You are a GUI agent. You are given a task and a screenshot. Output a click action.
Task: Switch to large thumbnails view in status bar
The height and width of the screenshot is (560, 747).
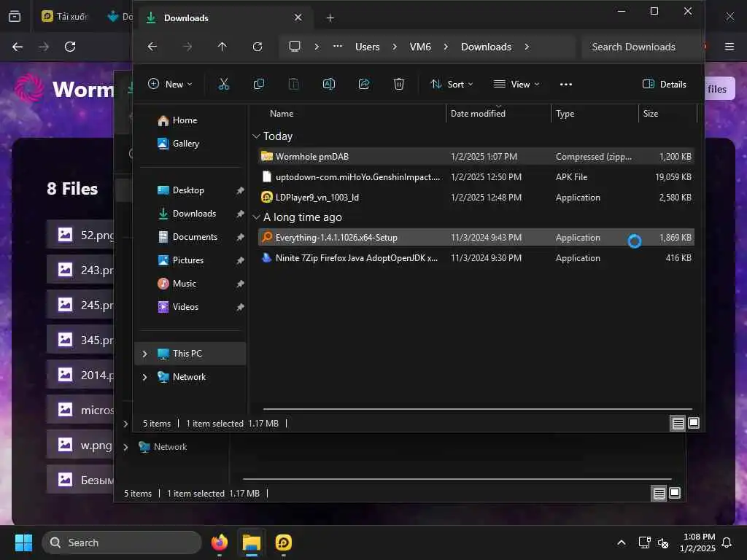[x=694, y=423]
